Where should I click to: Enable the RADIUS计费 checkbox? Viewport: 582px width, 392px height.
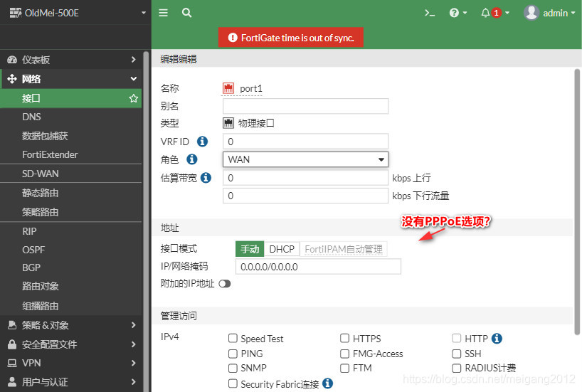click(x=456, y=368)
